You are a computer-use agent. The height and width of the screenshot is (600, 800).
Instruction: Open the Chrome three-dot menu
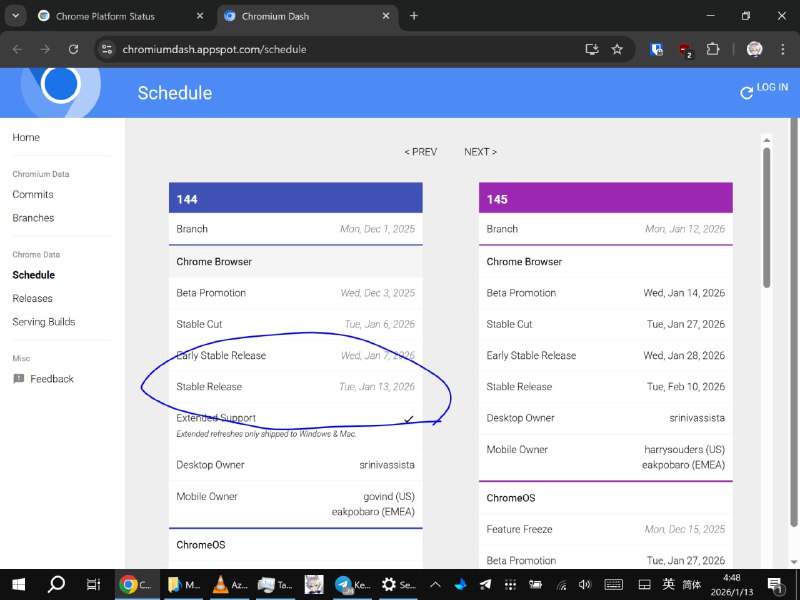[x=783, y=49]
